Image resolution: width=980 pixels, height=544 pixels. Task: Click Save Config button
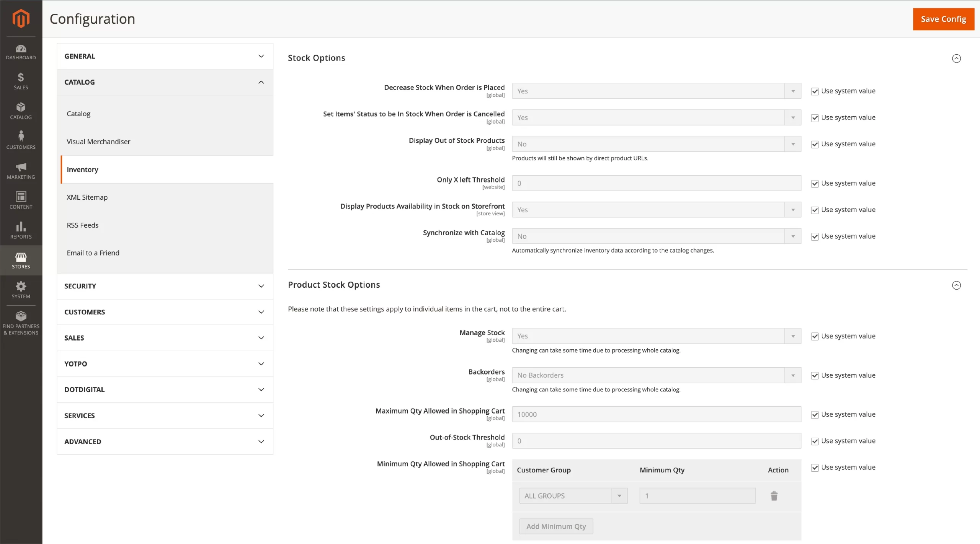click(943, 19)
